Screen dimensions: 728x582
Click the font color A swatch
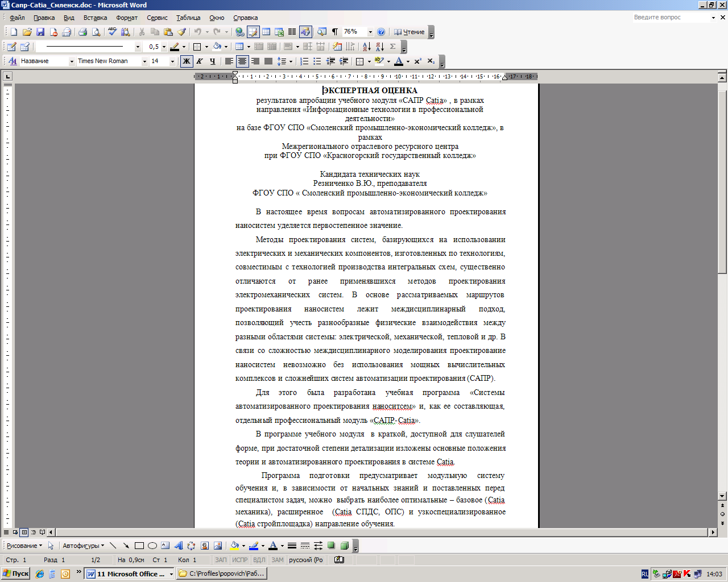[x=399, y=61]
